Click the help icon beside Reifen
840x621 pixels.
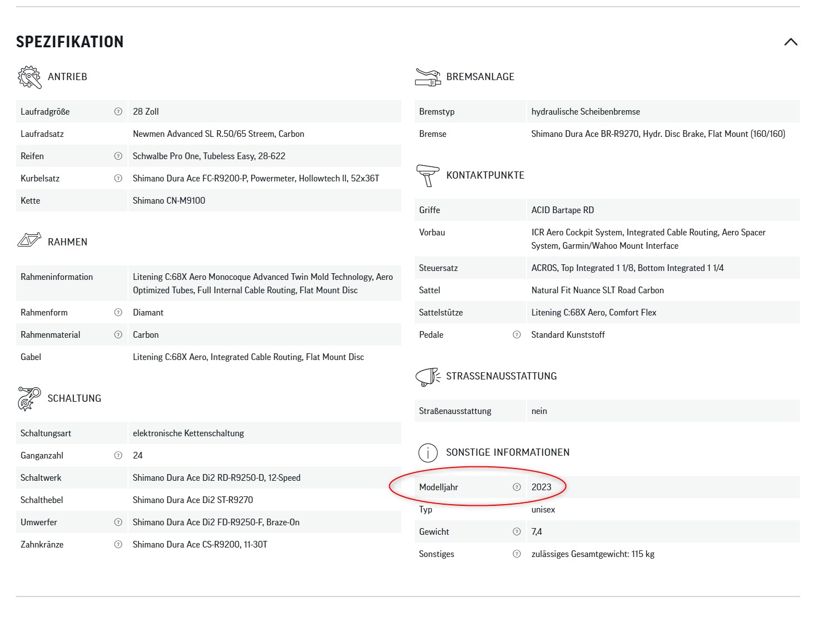pos(118,156)
